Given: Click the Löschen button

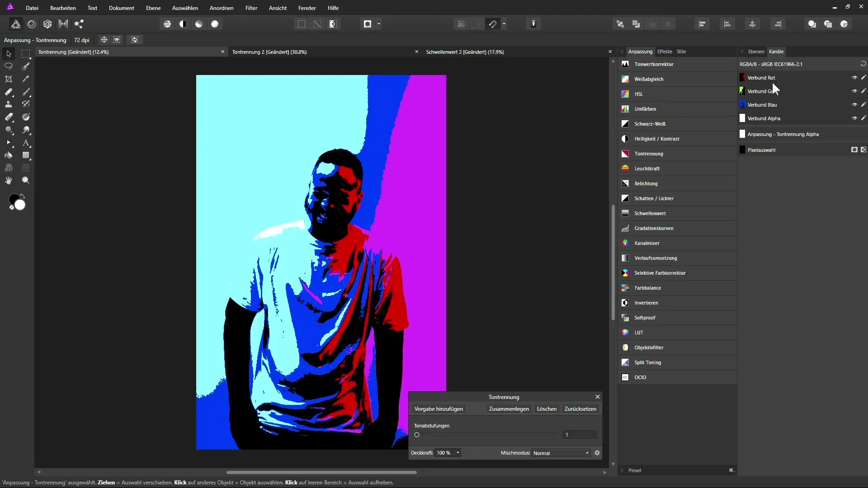Looking at the screenshot, I should click(547, 409).
